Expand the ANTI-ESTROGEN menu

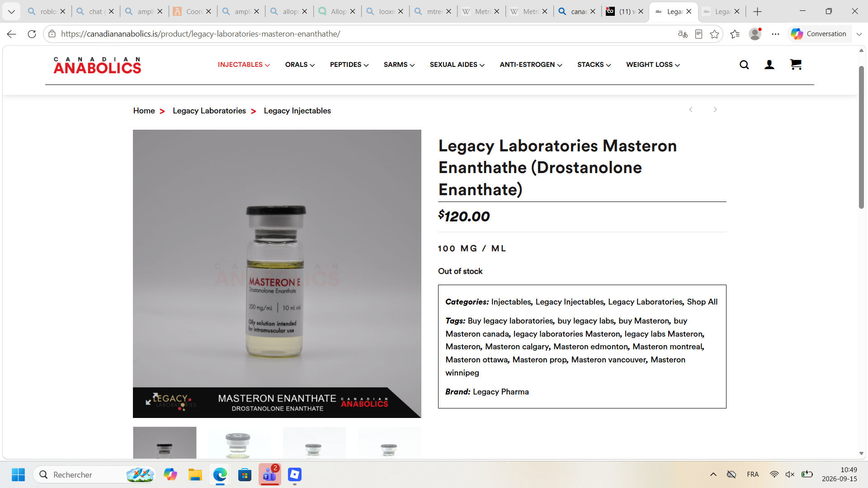click(x=531, y=65)
